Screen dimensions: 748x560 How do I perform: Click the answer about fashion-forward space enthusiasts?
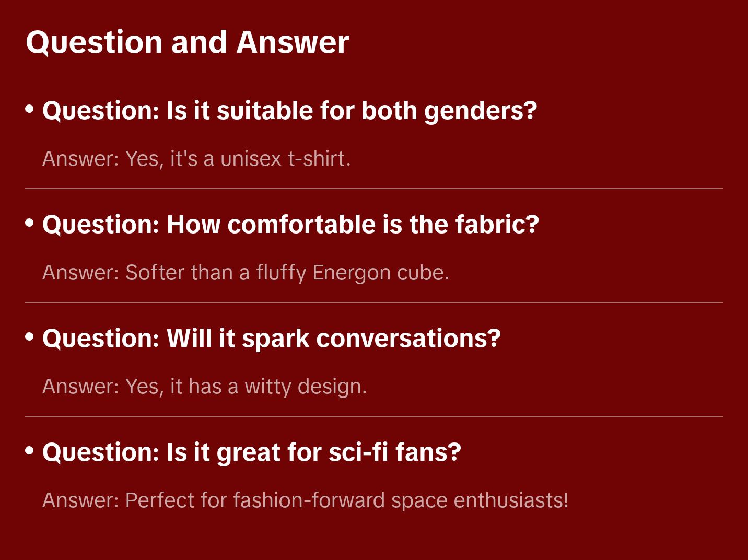point(305,500)
